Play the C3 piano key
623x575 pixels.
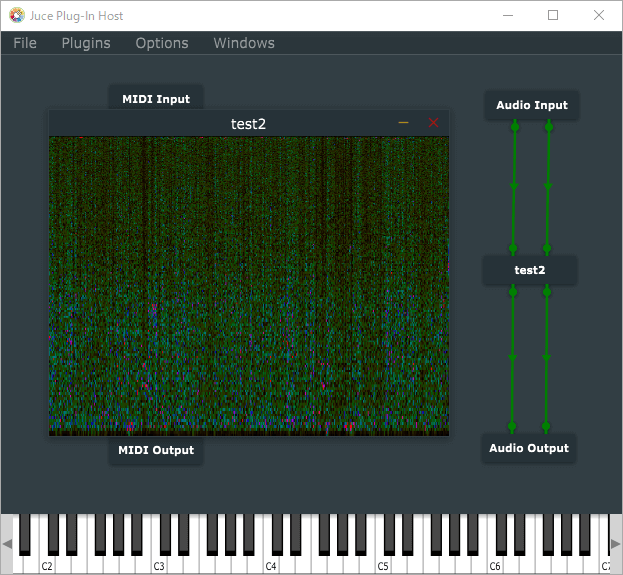point(159,565)
